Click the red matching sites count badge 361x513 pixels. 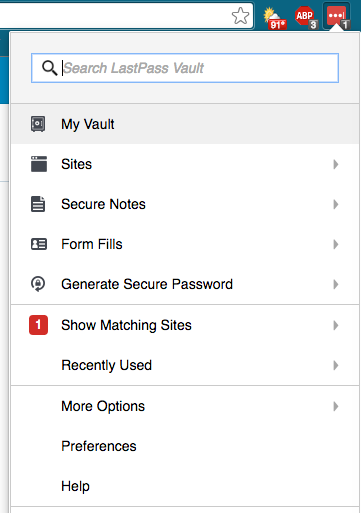(x=38, y=325)
